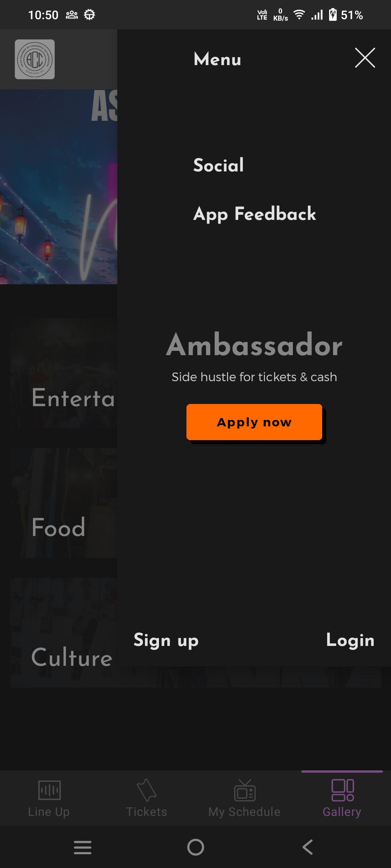Close the Menu panel with X icon
391x868 pixels.
coord(365,58)
